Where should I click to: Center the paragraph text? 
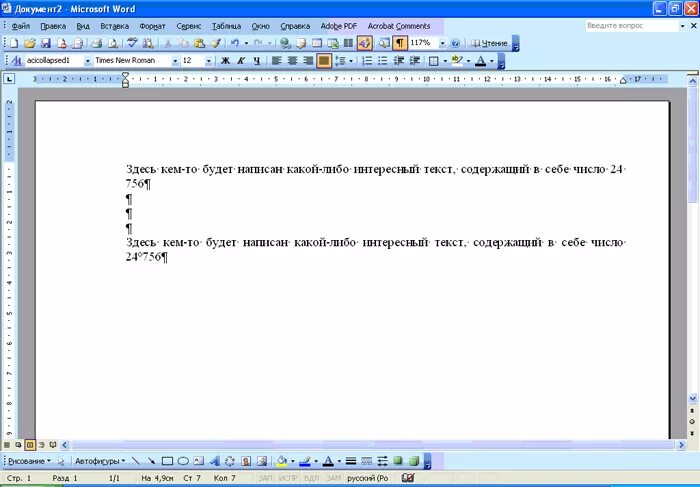coord(292,61)
